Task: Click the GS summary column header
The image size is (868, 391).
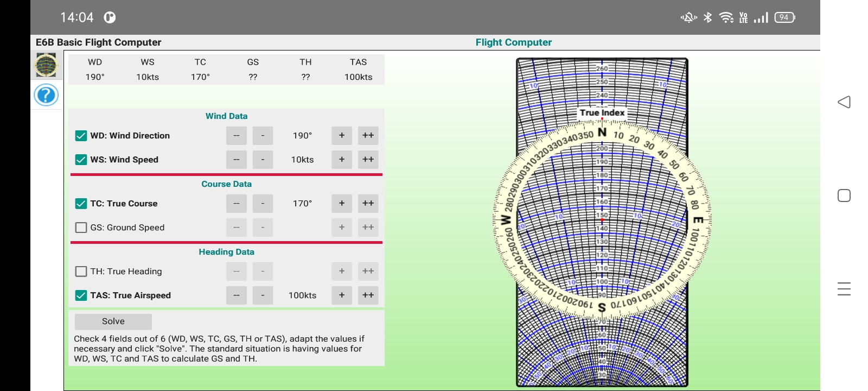Action: coord(253,62)
